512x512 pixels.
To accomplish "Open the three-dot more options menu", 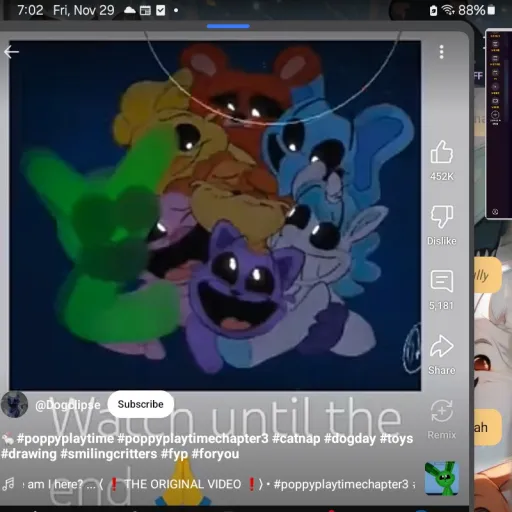I will coord(441,52).
